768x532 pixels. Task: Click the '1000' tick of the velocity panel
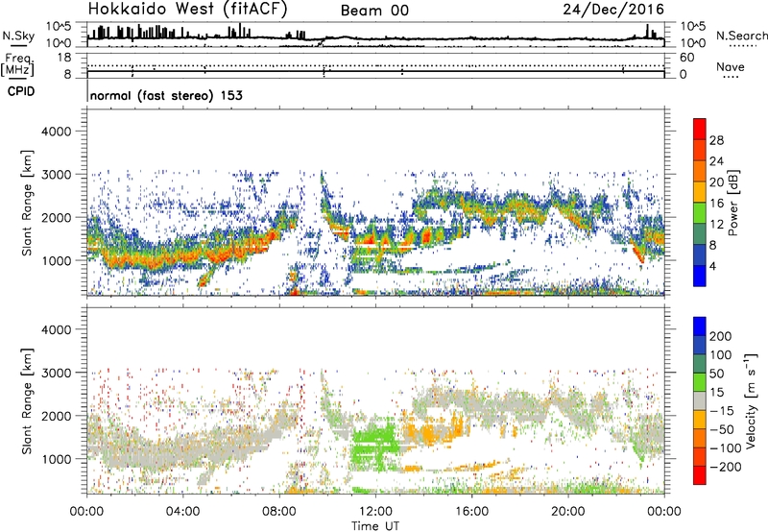point(56,459)
